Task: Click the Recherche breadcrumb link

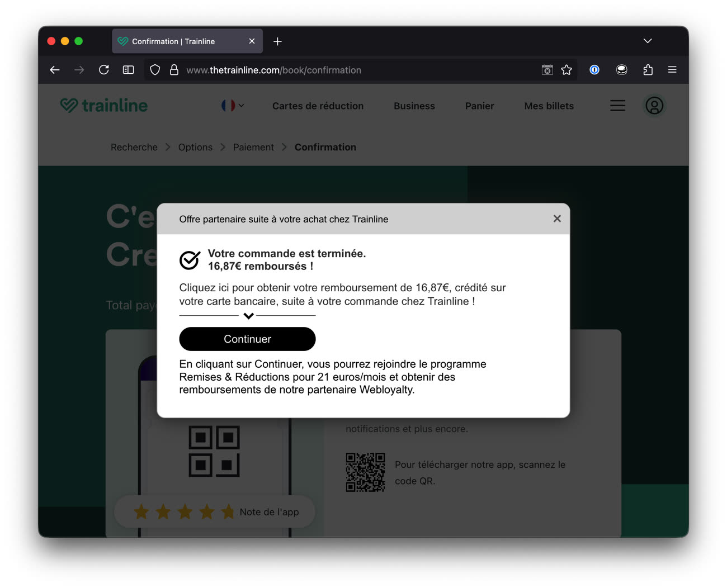Action: click(x=134, y=147)
